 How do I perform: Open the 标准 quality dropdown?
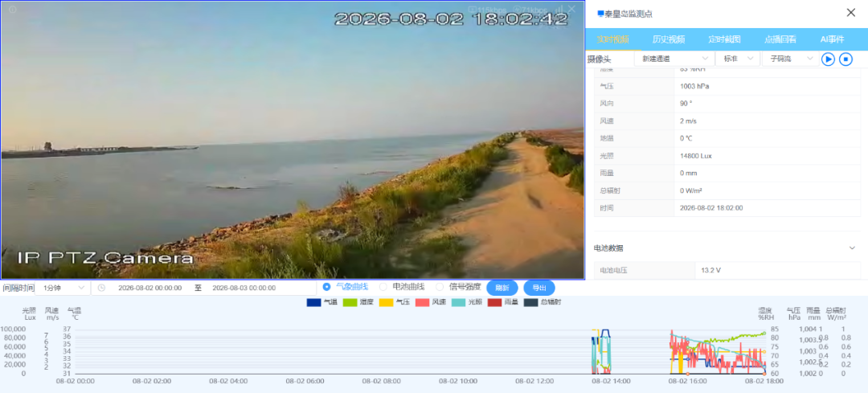[737, 59]
